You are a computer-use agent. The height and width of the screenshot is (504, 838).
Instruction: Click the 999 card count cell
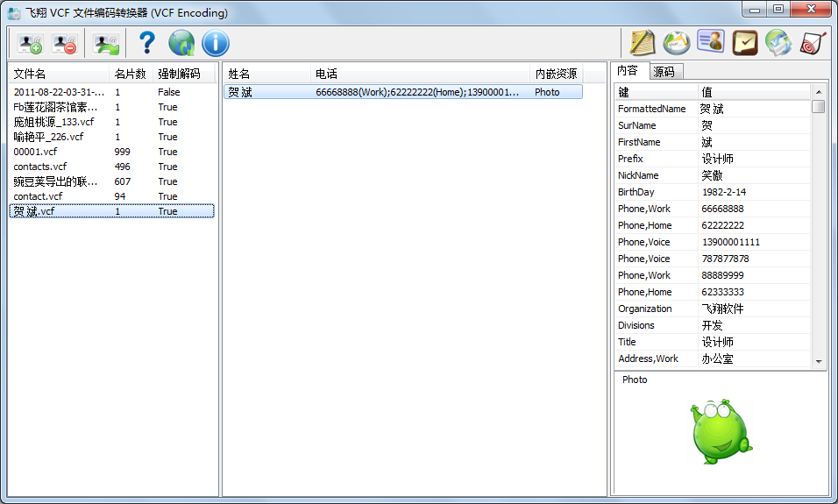tap(123, 152)
